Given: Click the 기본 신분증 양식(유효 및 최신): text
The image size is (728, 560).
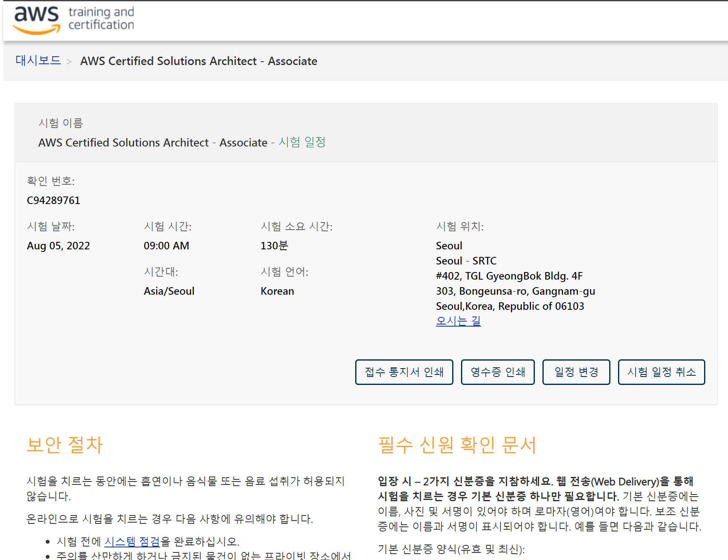Looking at the screenshot, I should 451,549.
